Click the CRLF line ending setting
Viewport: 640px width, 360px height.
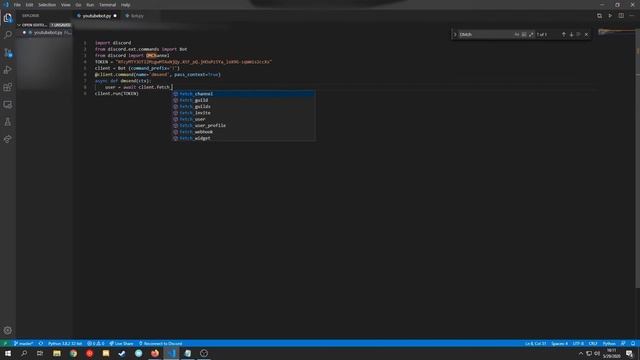pos(593,344)
